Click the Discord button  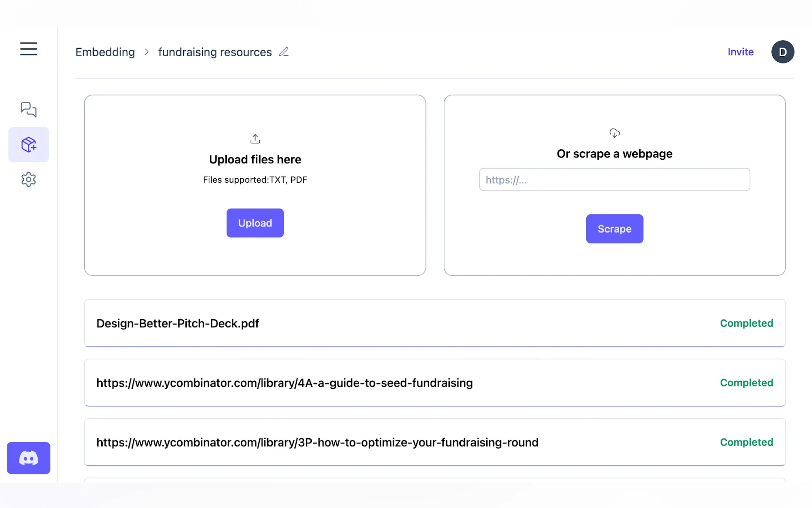point(28,458)
